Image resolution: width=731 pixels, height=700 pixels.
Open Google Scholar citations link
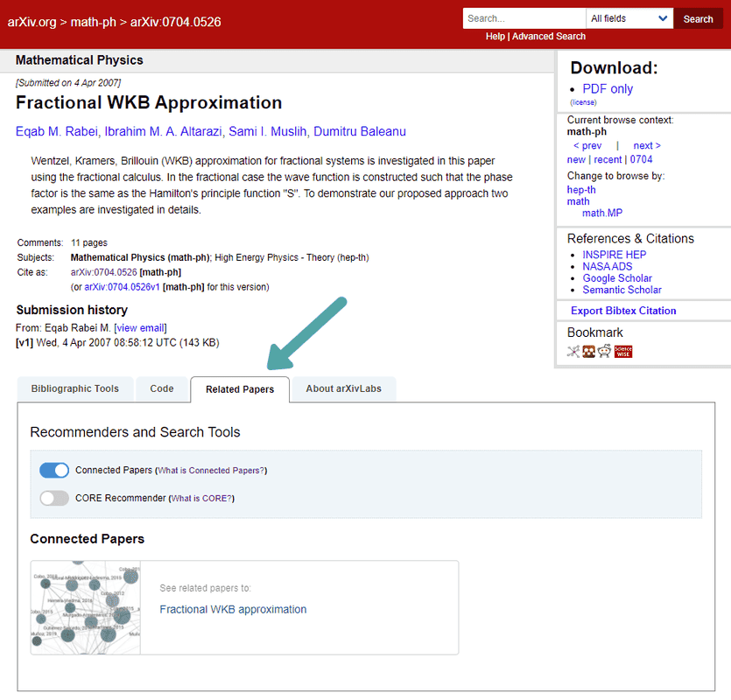point(617,278)
